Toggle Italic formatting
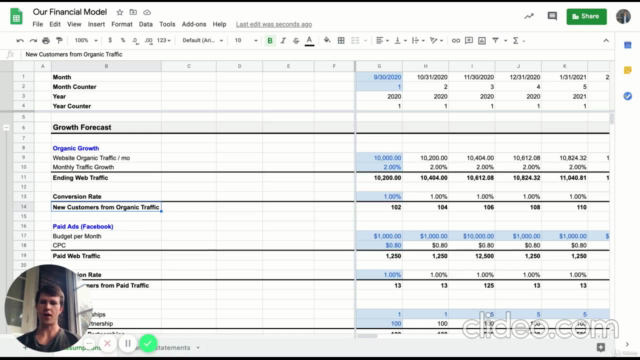Screen dimensions: 640x360 [283, 40]
